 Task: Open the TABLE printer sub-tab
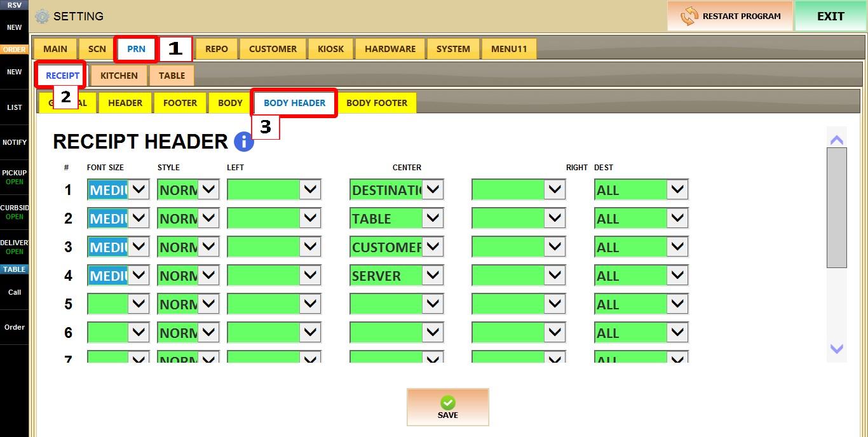172,76
